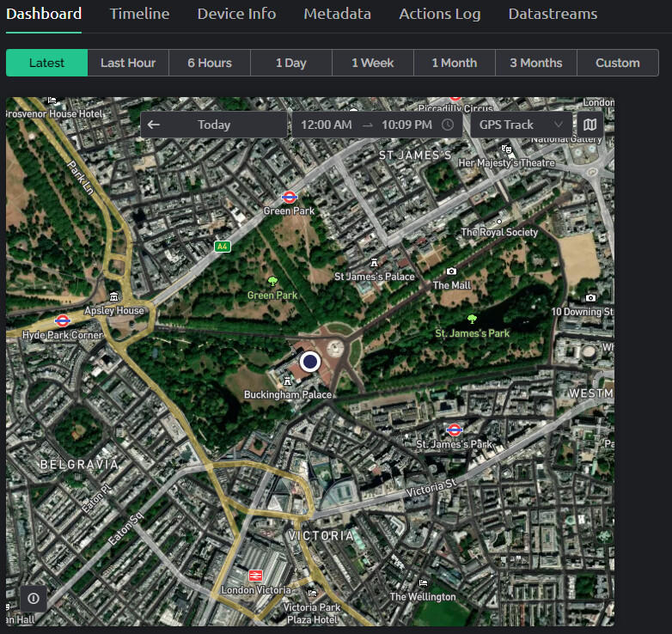This screenshot has height=634, width=672.
Task: Select the 1 Month range
Action: point(455,63)
